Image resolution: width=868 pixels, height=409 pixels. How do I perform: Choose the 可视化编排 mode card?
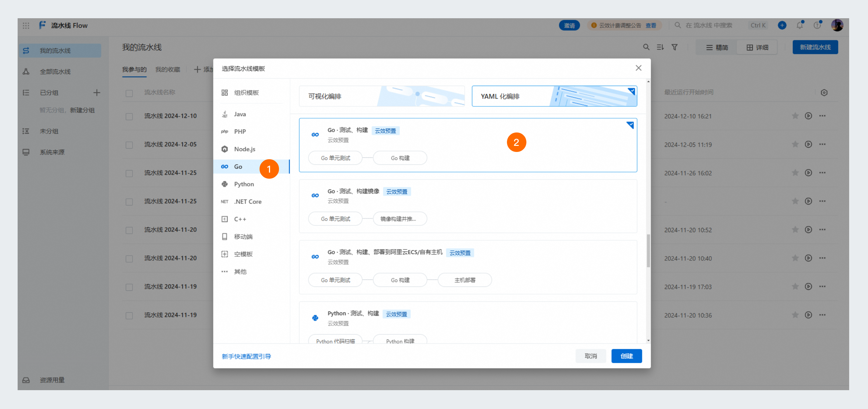point(382,96)
